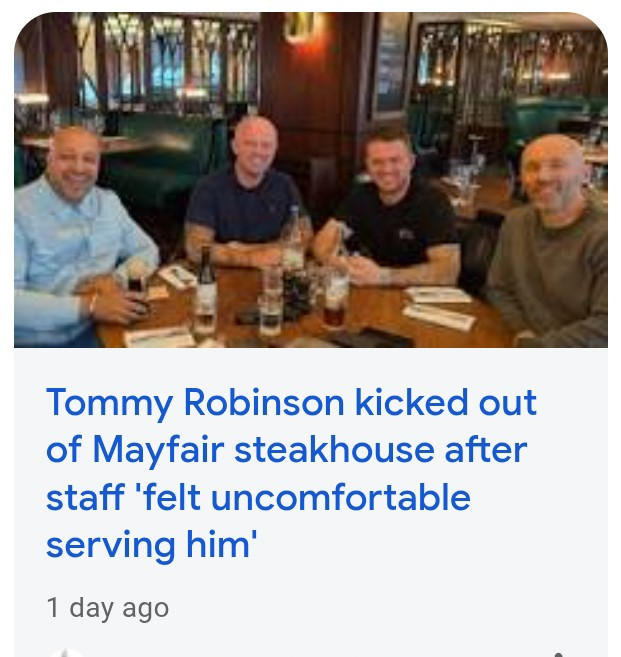Click the publisher logo icon below timestamp

pos(65,652)
